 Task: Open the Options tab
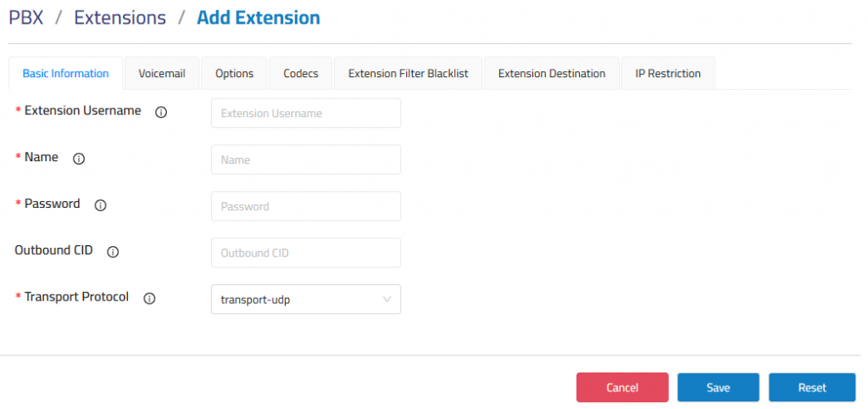[x=234, y=73]
